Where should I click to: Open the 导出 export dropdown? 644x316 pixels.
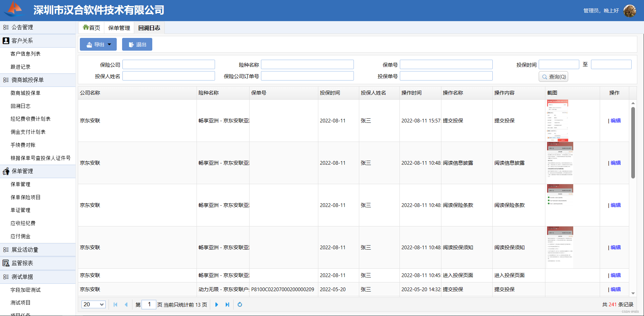[x=98, y=44]
